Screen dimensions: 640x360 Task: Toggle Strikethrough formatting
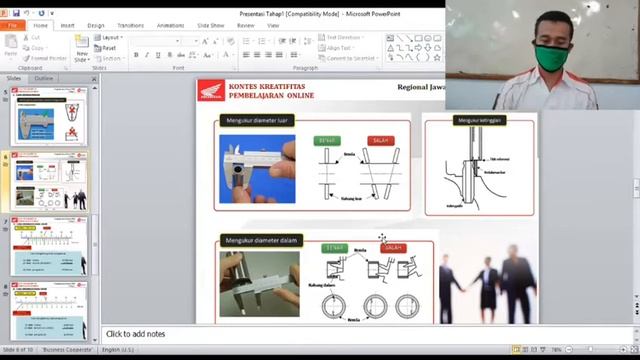coord(181,55)
